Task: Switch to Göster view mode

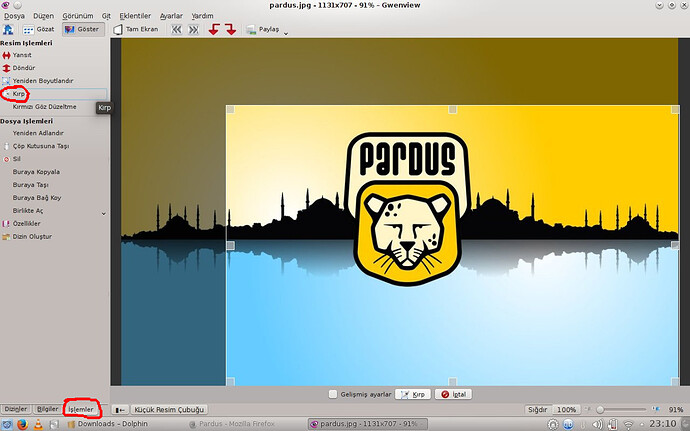Action: [x=82, y=29]
